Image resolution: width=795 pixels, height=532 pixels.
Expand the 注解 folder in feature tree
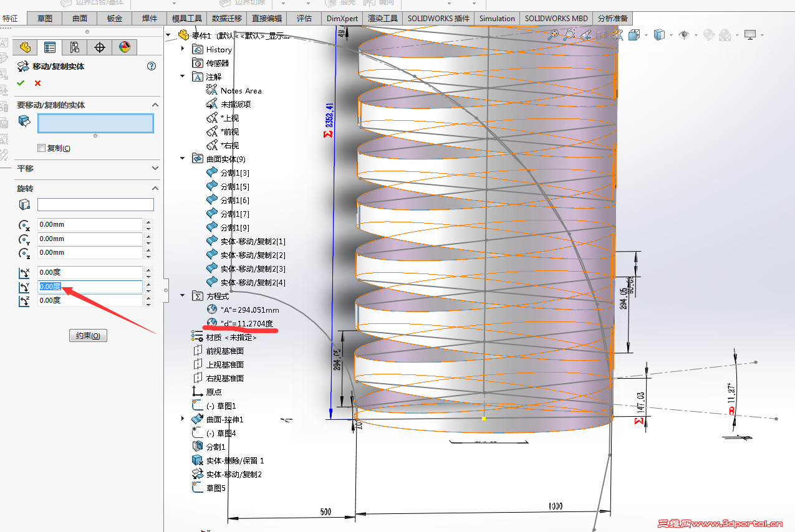(x=181, y=76)
